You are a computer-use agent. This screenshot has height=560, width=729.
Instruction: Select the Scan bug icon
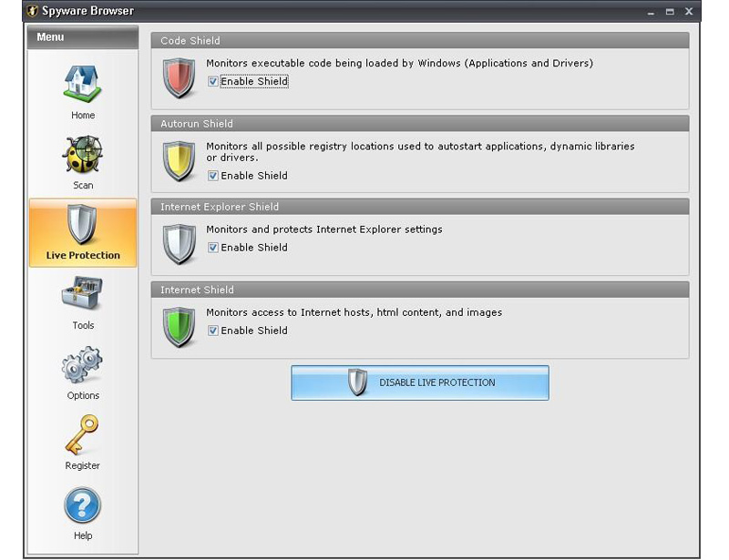(82, 155)
